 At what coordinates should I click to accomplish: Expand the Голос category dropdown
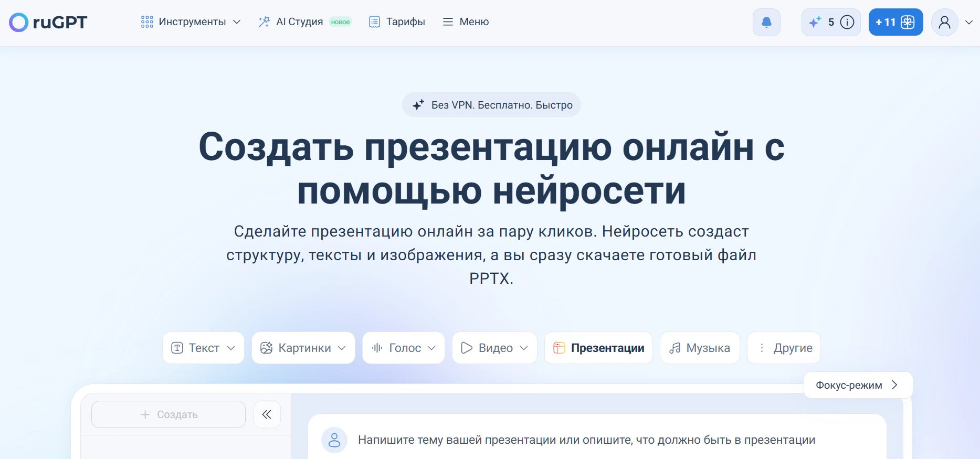click(x=404, y=348)
